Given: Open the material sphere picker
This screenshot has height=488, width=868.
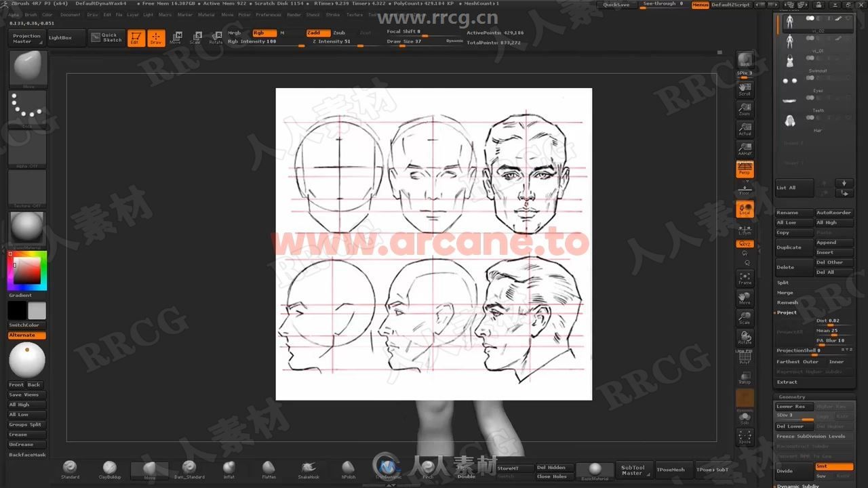Looking at the screenshot, I should [28, 230].
